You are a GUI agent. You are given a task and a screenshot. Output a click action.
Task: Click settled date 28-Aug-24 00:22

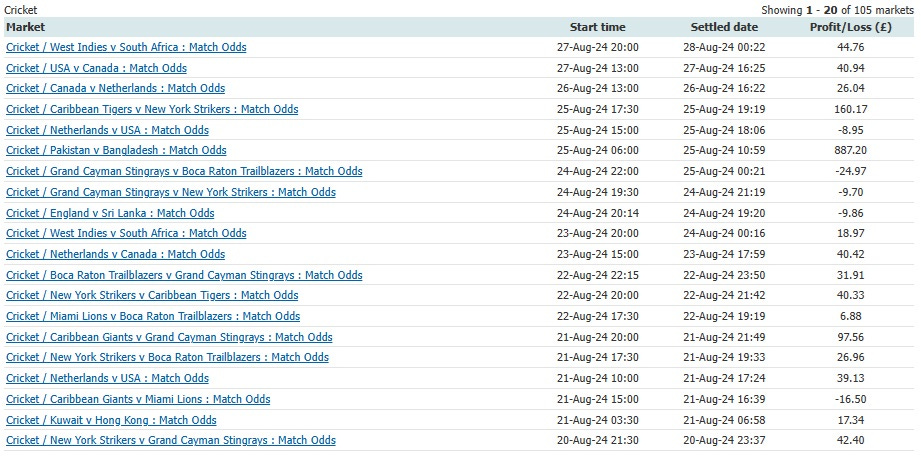[724, 47]
